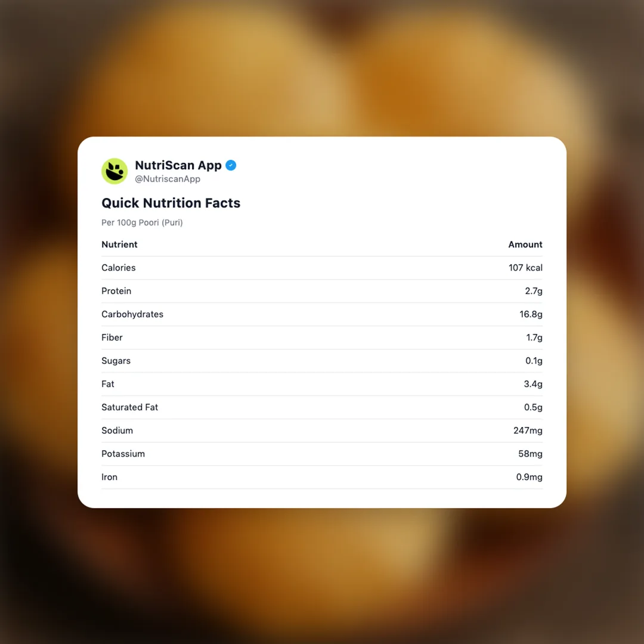Viewport: 644px width, 644px height.
Task: Click the Saturated Fat row label
Action: 130,407
